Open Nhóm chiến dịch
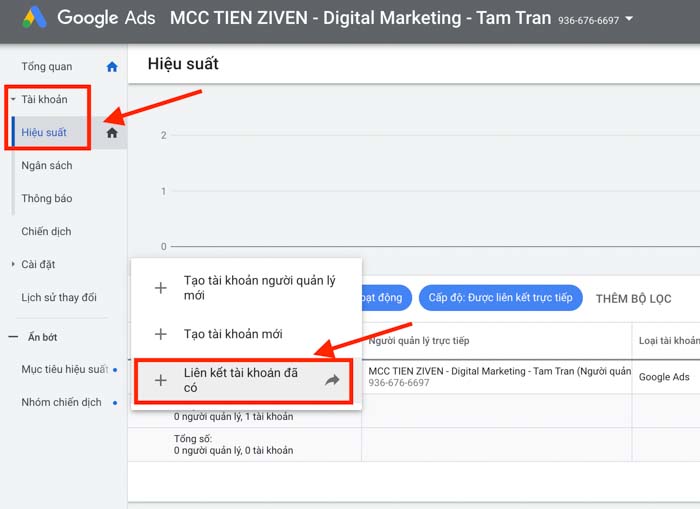700x509 pixels. click(x=62, y=402)
